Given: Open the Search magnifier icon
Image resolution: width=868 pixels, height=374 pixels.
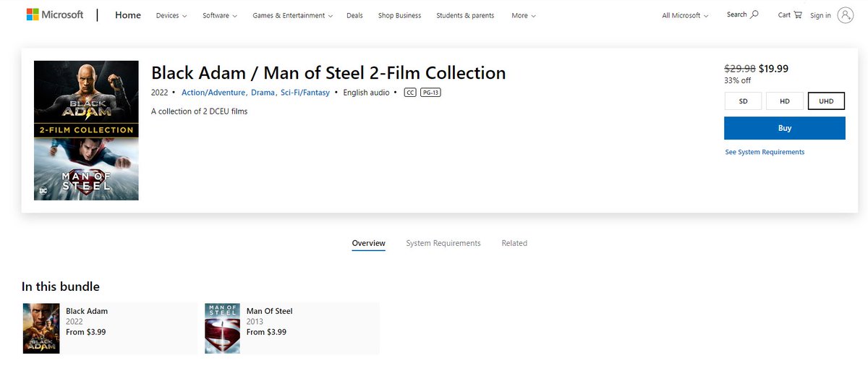Looking at the screenshot, I should [x=755, y=14].
